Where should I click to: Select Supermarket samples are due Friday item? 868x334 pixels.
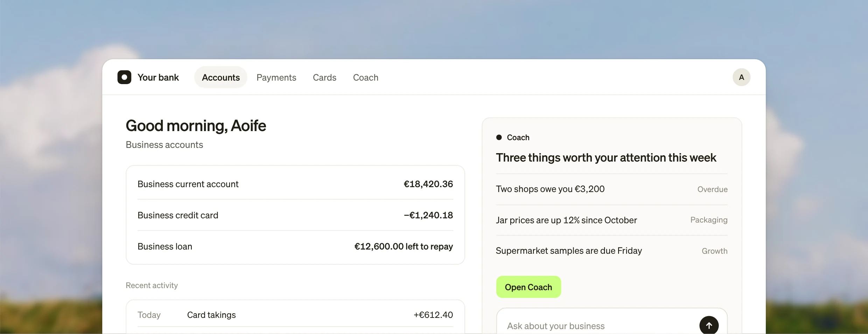pos(611,251)
